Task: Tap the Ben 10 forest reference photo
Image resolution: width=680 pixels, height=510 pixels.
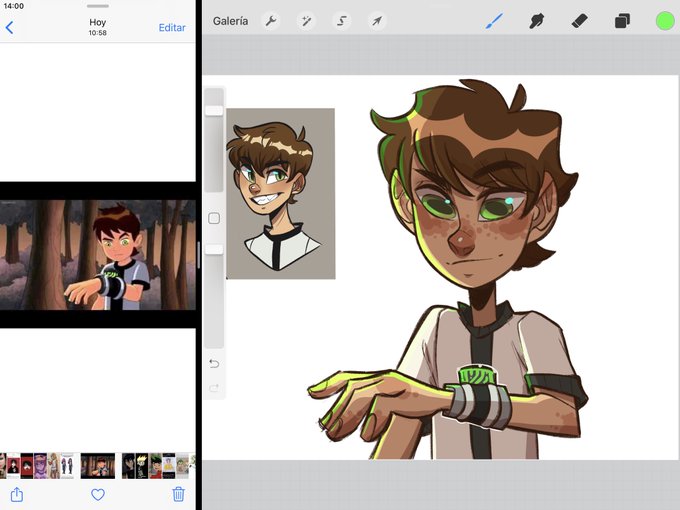Action: click(98, 255)
